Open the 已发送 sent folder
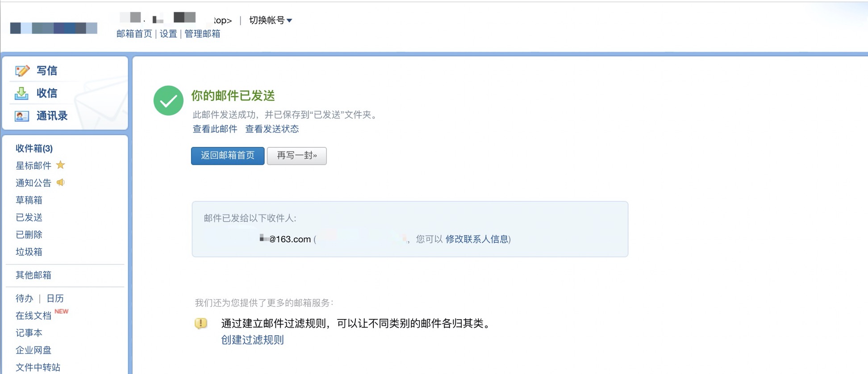This screenshot has height=374, width=868. (29, 217)
